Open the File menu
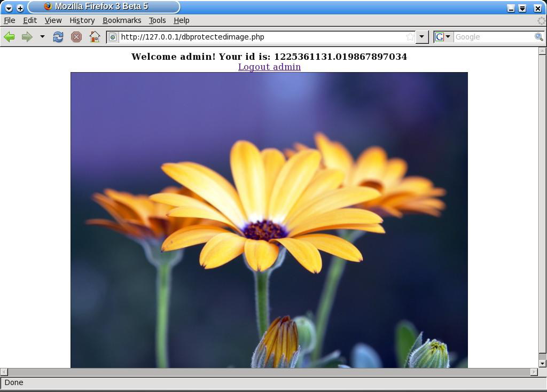 (10, 21)
